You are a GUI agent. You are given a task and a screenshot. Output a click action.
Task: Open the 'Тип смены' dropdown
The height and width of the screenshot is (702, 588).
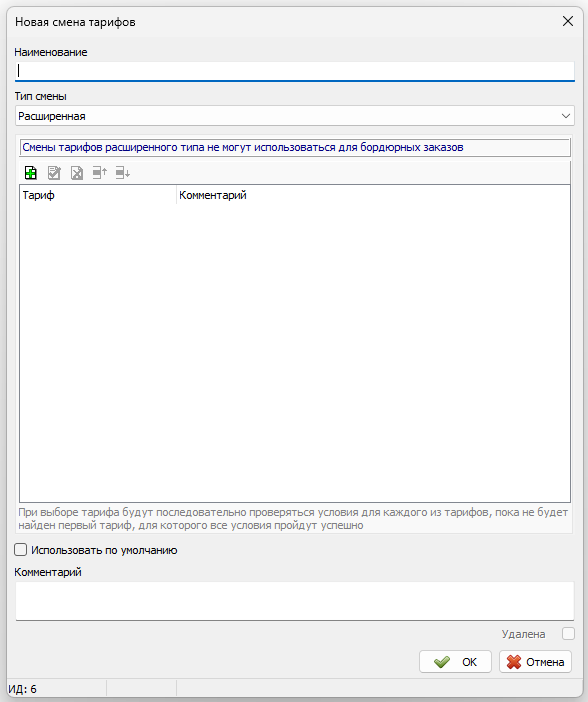[x=295, y=116]
